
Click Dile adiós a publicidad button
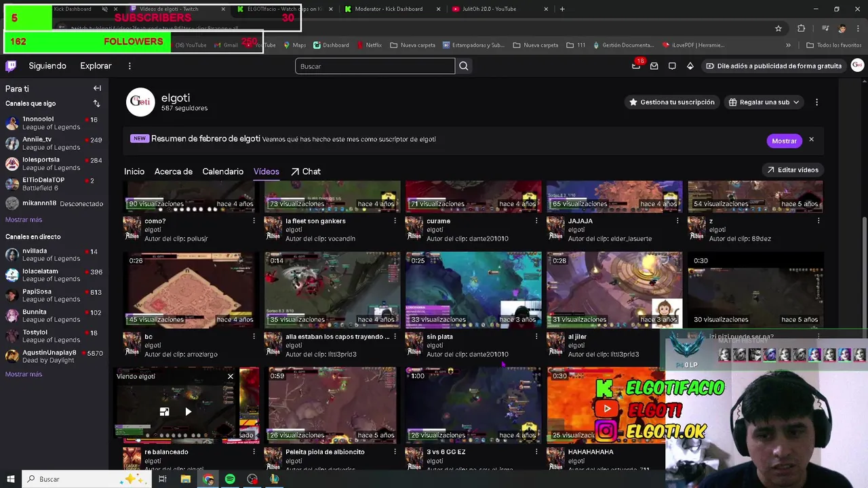click(x=774, y=66)
